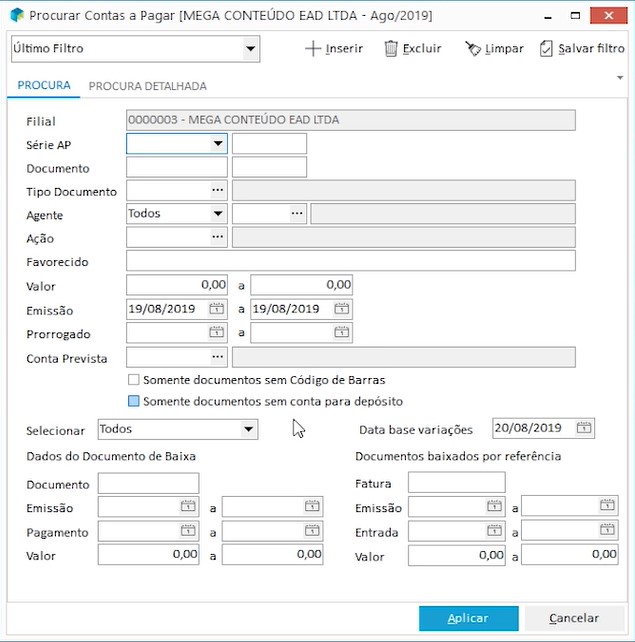Open the Tipo Documento lookup ellipsis
635x642 pixels.
point(217,190)
